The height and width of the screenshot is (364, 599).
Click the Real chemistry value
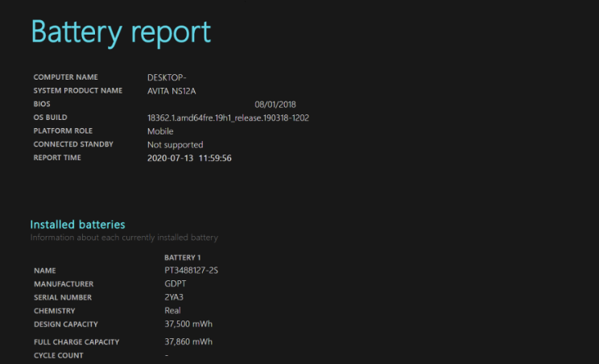click(x=172, y=311)
